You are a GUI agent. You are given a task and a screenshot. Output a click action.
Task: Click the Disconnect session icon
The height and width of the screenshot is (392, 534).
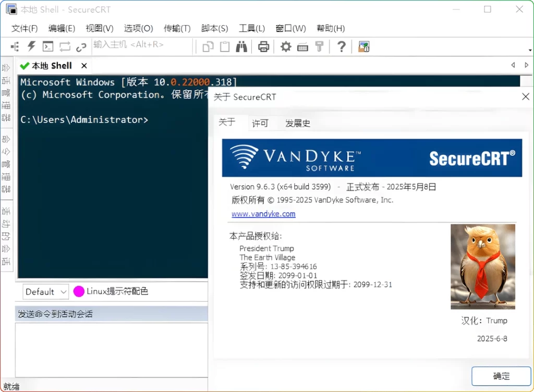pyautogui.click(x=81, y=46)
